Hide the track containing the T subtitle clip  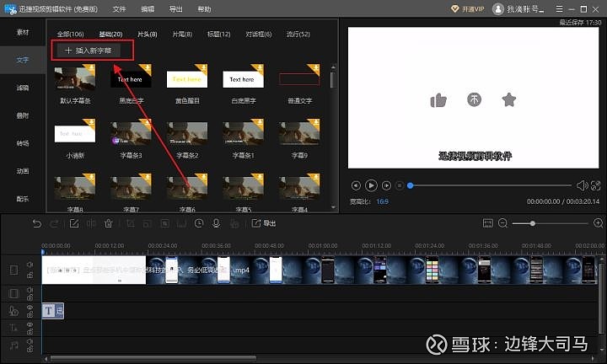click(x=30, y=307)
